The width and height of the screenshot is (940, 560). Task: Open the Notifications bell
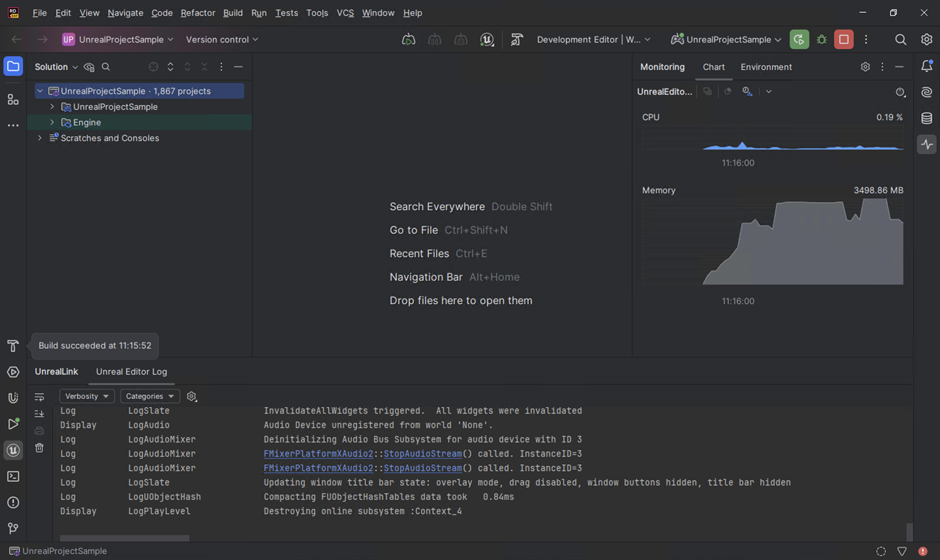pos(926,66)
